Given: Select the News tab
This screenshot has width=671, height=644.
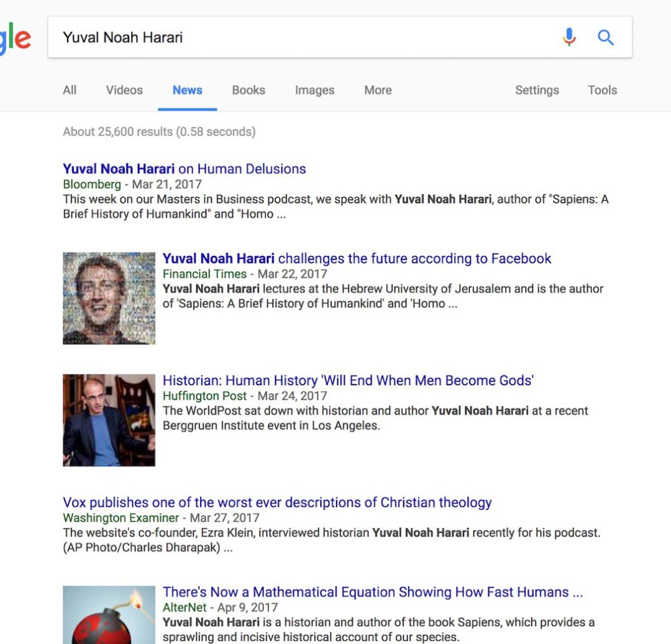Looking at the screenshot, I should (x=188, y=90).
